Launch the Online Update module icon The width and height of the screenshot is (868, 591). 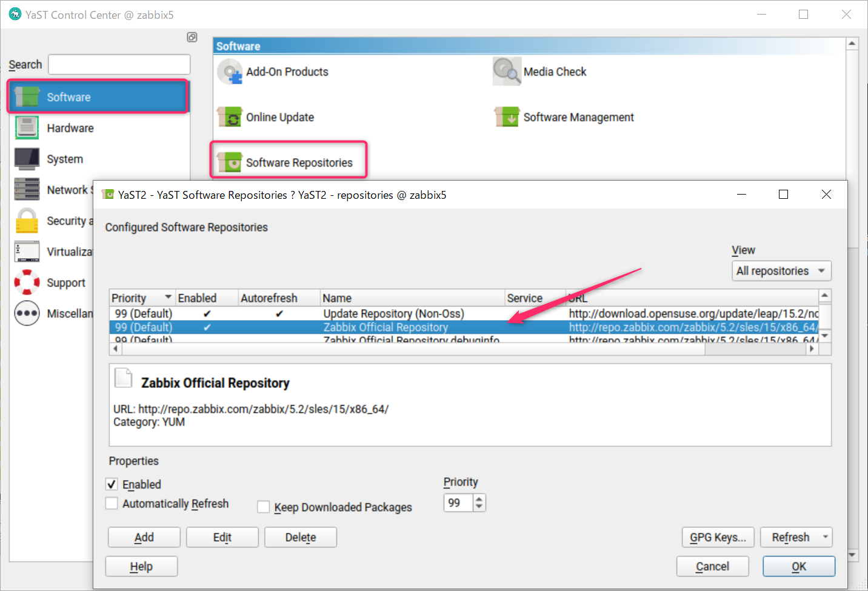(x=230, y=117)
